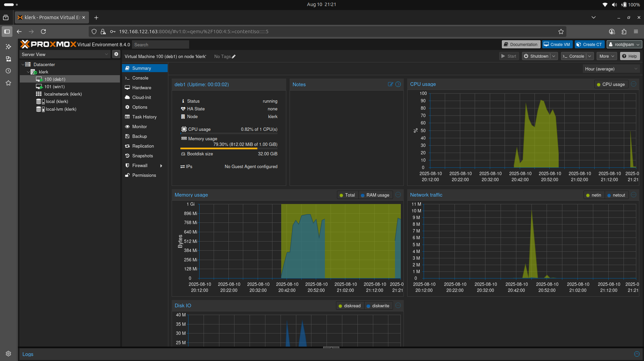Open the Snapshots section icon
This screenshot has width=644, height=361.
[x=127, y=156]
